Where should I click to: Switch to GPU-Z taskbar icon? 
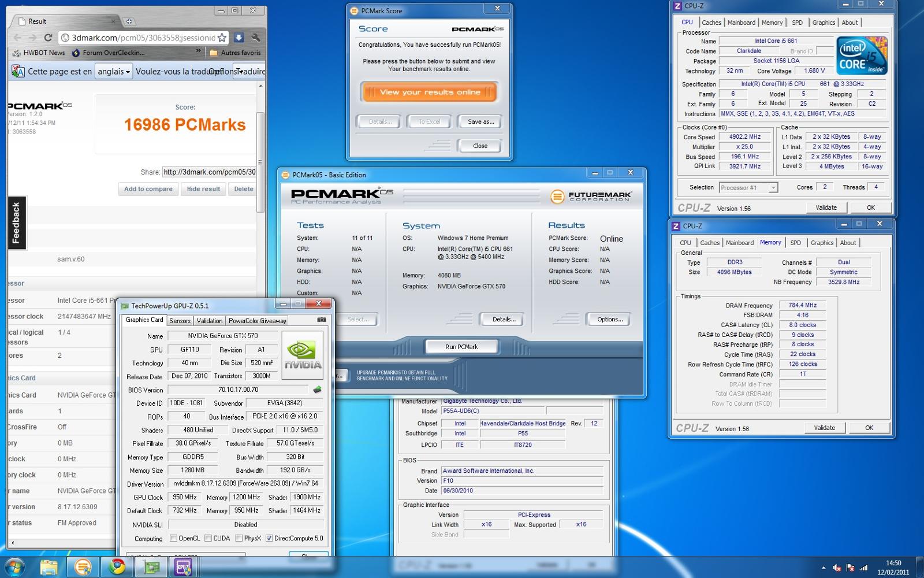(x=151, y=567)
